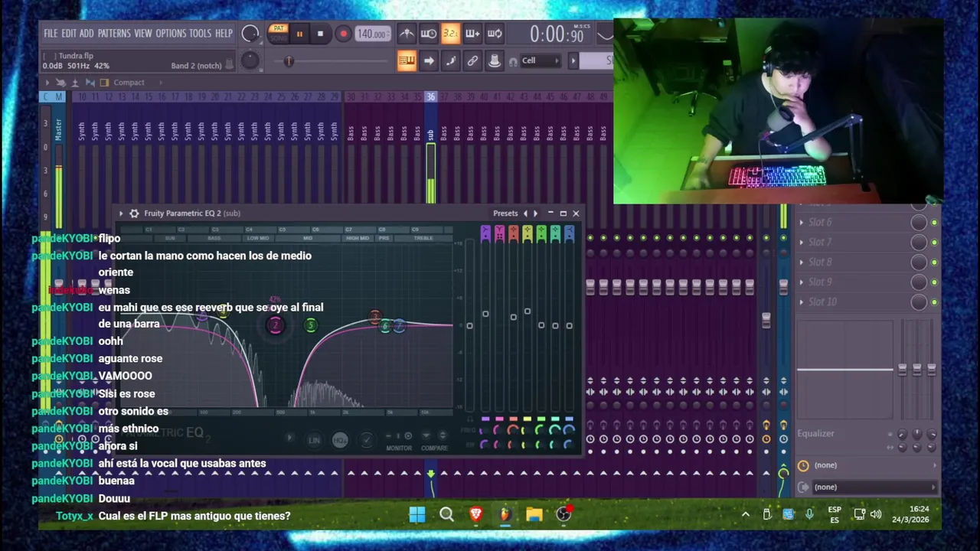Click yellow band 4 gain slider handle
Screen dimensions: 980x551
tap(527, 311)
